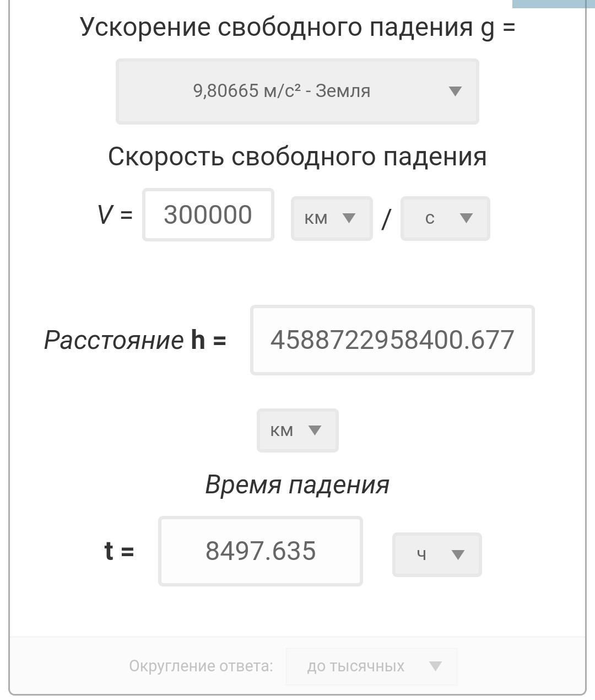This screenshot has width=595, height=700.
Task: Open the км unit dropdown under distance
Action: (x=297, y=430)
